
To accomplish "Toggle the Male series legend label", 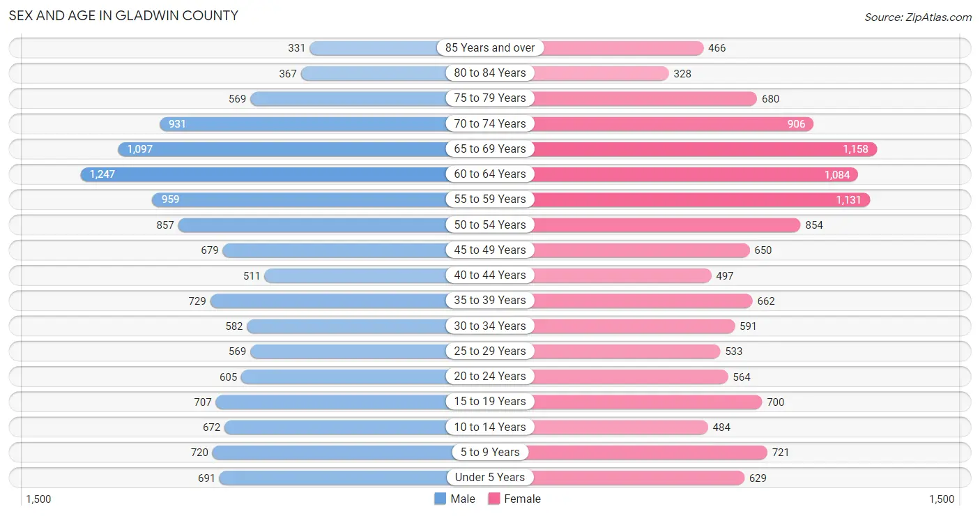I will (x=463, y=499).
